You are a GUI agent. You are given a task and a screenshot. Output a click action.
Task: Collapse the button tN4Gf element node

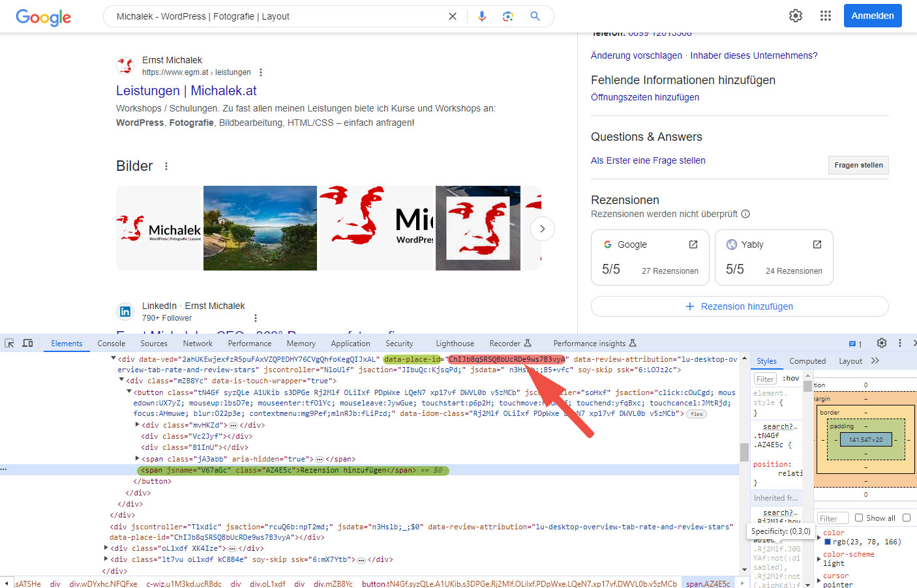(x=129, y=392)
